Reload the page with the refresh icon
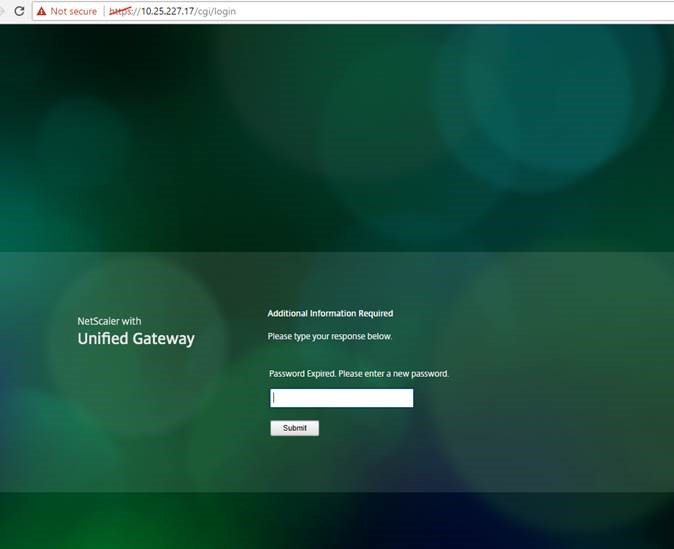 tap(19, 11)
